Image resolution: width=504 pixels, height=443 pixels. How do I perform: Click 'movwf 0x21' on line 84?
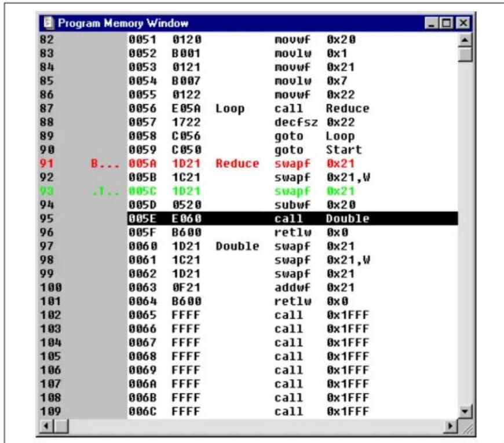315,67
